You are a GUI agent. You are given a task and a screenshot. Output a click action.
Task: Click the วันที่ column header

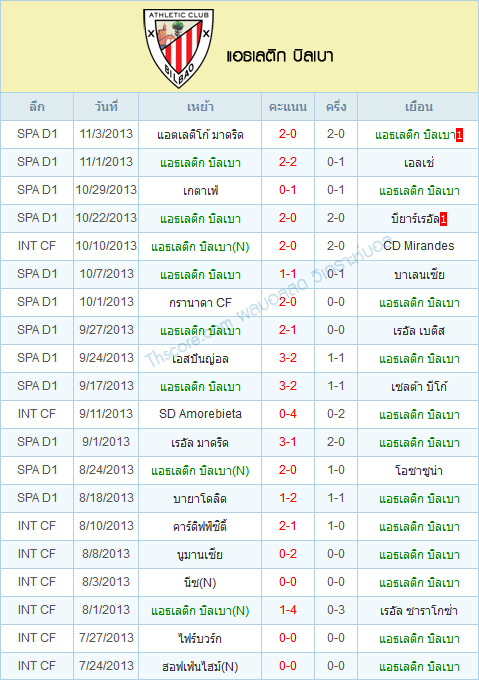click(106, 107)
